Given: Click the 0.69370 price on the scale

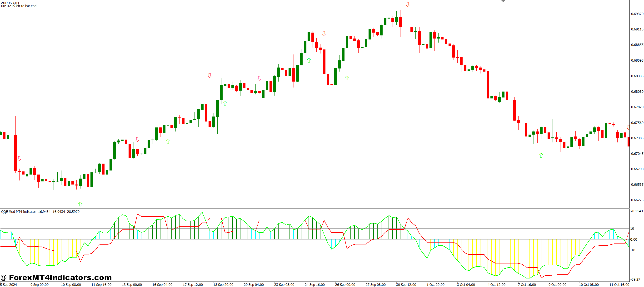Looking at the screenshot, I should pyautogui.click(x=637, y=14).
